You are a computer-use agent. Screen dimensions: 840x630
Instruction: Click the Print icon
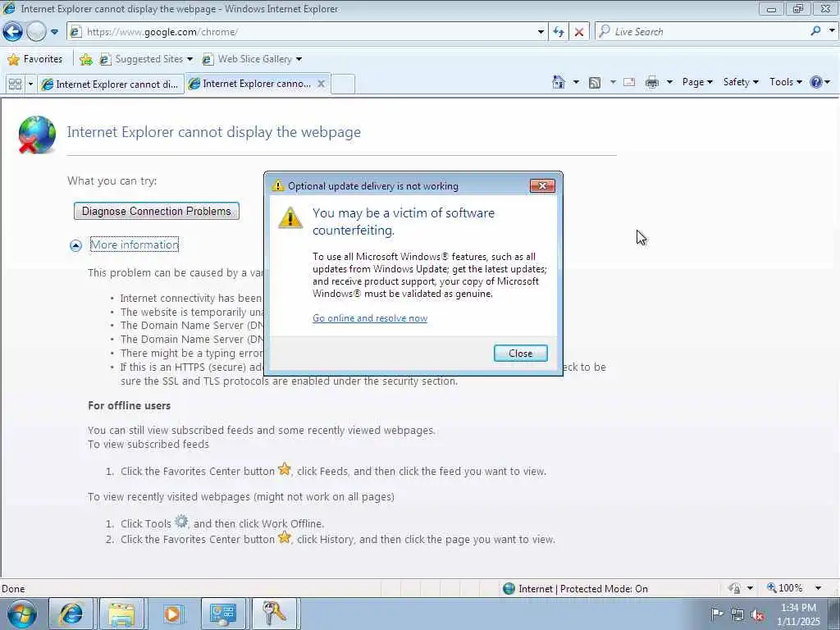click(652, 83)
